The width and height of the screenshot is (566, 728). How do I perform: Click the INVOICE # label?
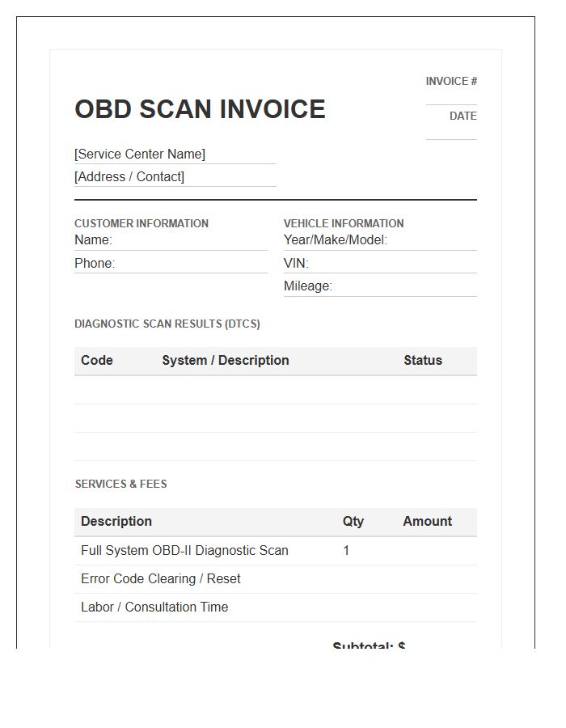[451, 81]
